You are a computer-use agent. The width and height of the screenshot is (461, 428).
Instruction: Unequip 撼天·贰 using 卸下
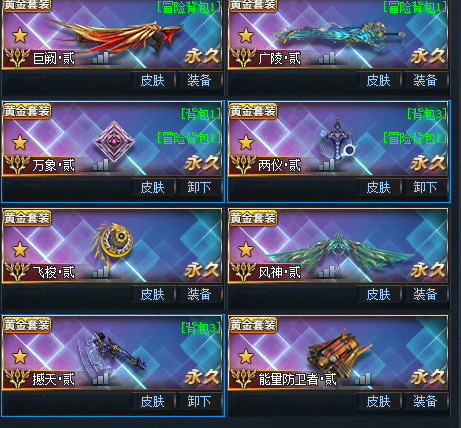pyautogui.click(x=199, y=401)
